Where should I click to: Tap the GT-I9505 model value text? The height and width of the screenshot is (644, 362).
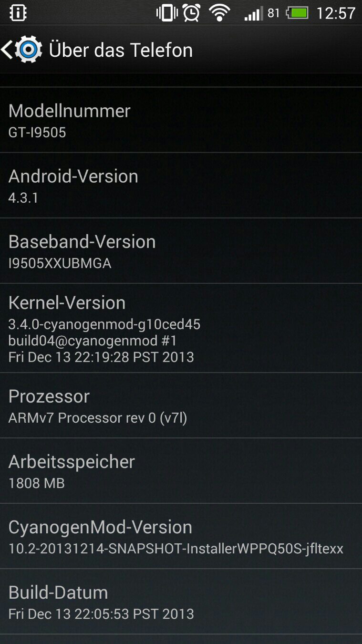tap(37, 132)
